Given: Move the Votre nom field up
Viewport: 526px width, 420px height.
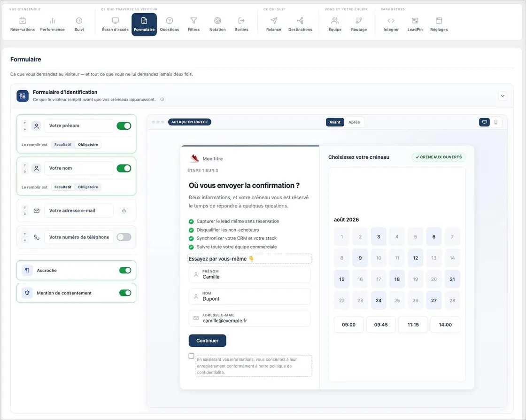Looking at the screenshot, I should pyautogui.click(x=25, y=165).
